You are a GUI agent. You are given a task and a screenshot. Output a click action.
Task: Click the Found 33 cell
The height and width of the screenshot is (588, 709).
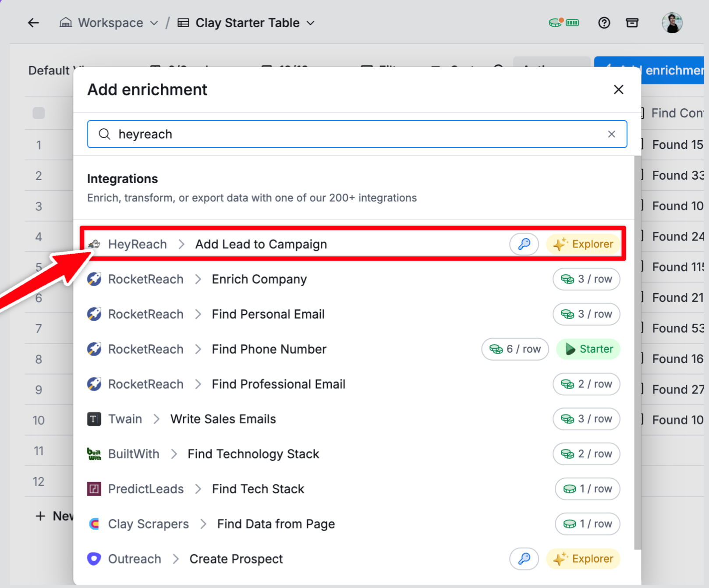point(673,175)
